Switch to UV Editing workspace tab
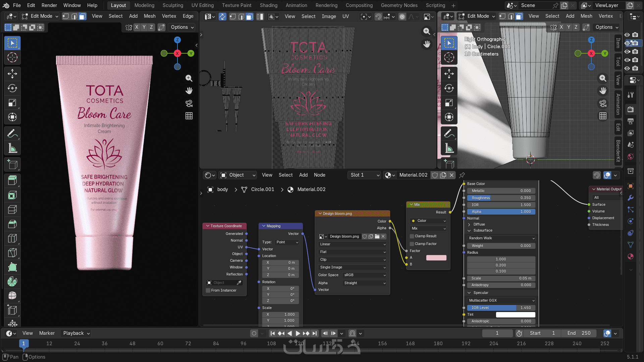The image size is (644, 362). pos(203,5)
